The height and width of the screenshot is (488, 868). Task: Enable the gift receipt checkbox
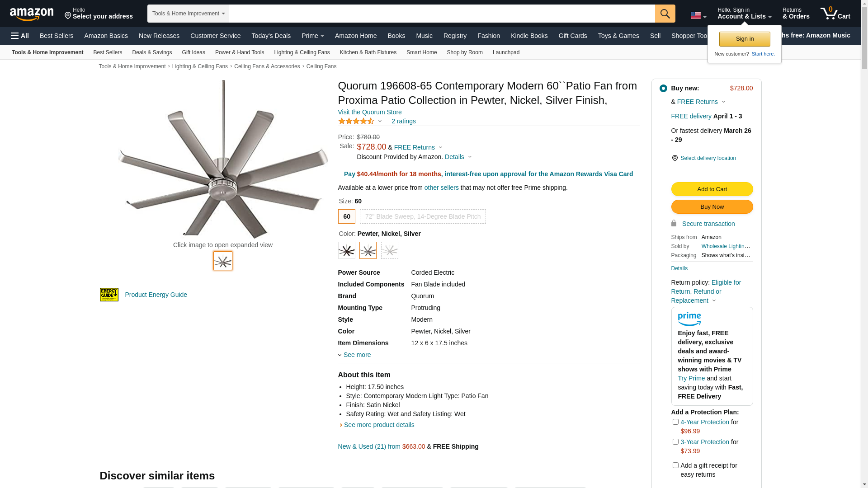675,465
